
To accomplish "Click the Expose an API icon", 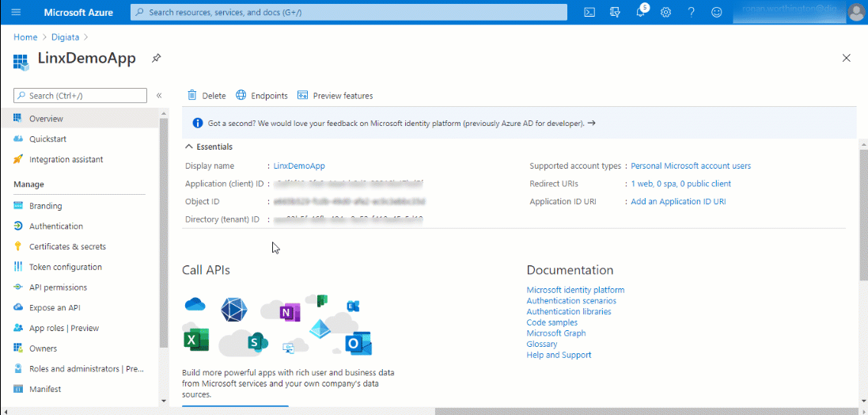I will [17, 307].
